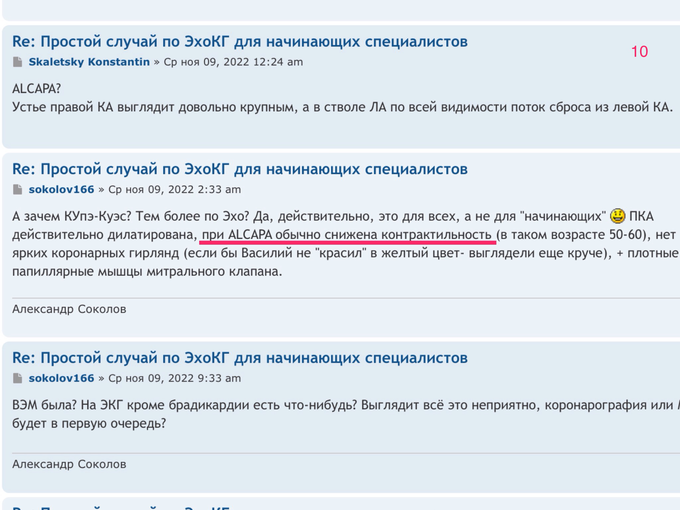
Task: Click the line 'папиллярные мышцы митрального клапана.'
Action: pos(147,271)
